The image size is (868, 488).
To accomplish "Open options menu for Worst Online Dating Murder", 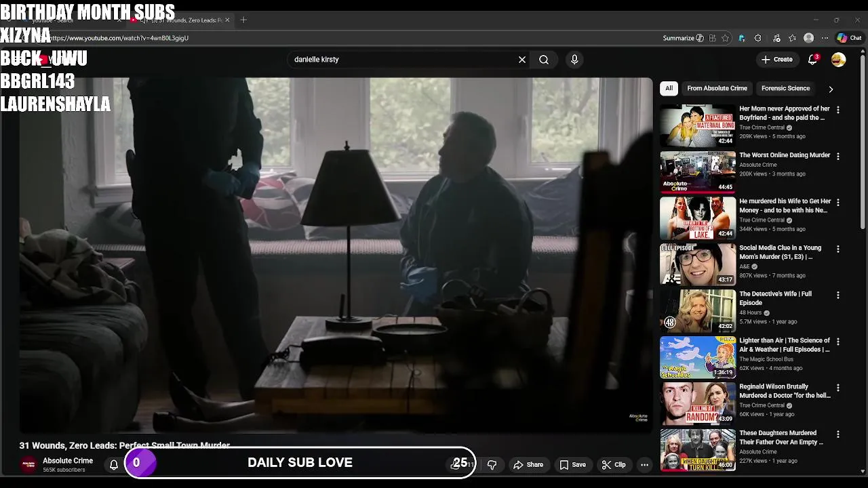I will 838,156.
